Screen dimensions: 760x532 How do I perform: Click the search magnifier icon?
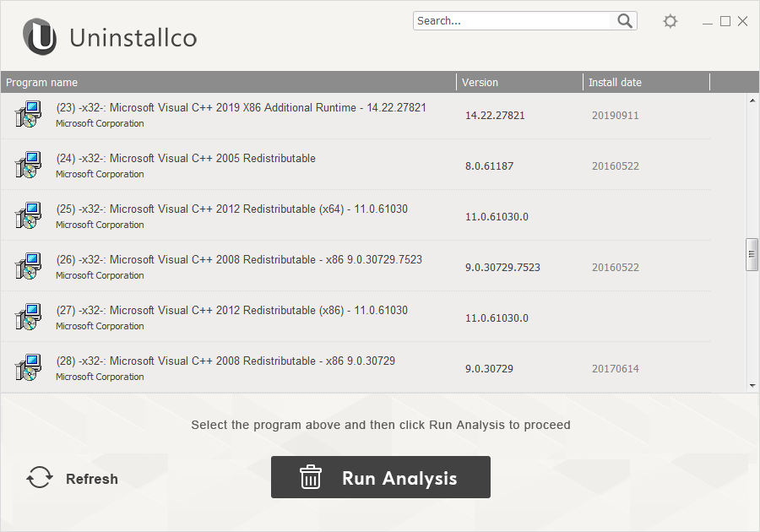tap(625, 21)
